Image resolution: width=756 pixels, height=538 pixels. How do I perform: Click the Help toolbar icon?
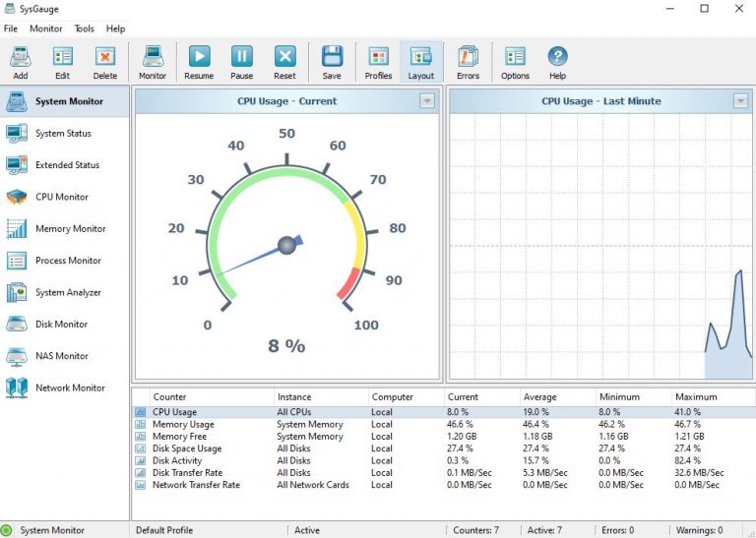point(557,62)
